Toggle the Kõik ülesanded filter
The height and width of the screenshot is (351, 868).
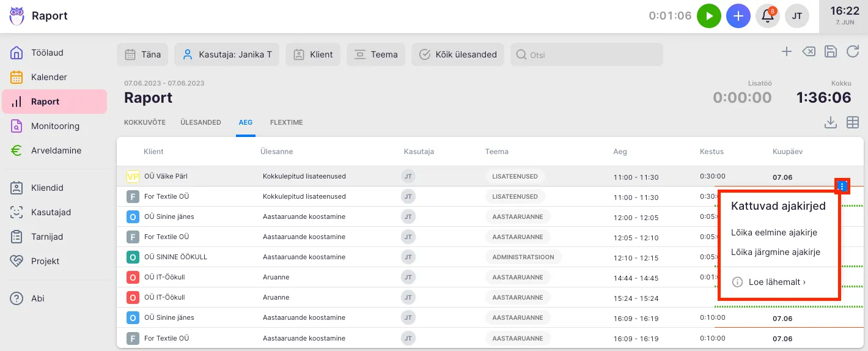458,54
